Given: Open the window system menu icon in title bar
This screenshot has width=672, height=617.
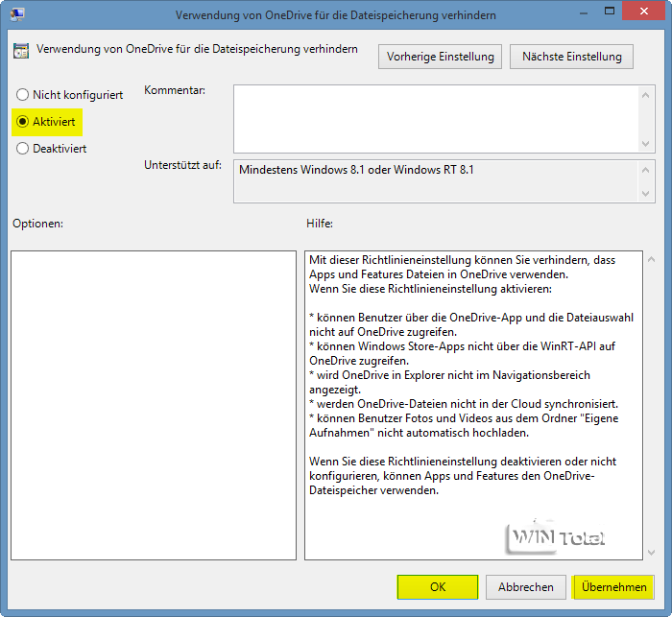Looking at the screenshot, I should point(17,14).
